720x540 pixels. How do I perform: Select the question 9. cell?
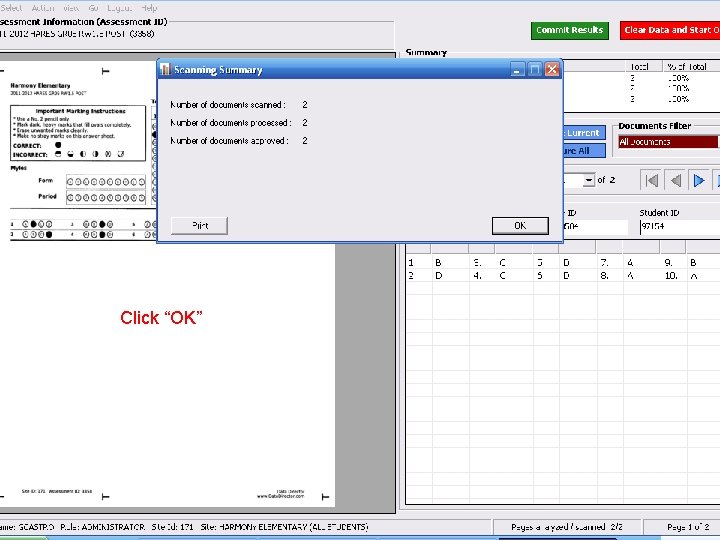(x=673, y=263)
